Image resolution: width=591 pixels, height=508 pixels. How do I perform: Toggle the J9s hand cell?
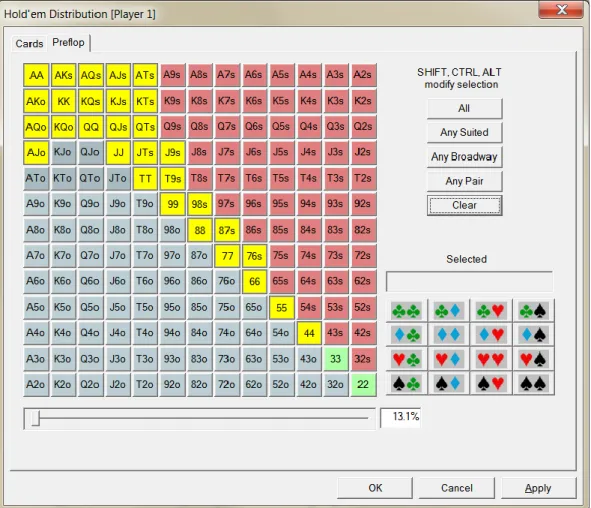coord(172,152)
